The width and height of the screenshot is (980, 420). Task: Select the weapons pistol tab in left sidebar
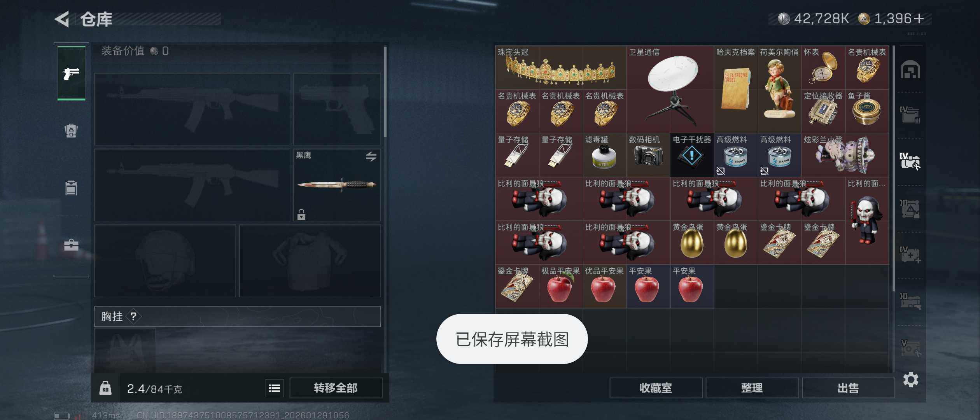71,73
